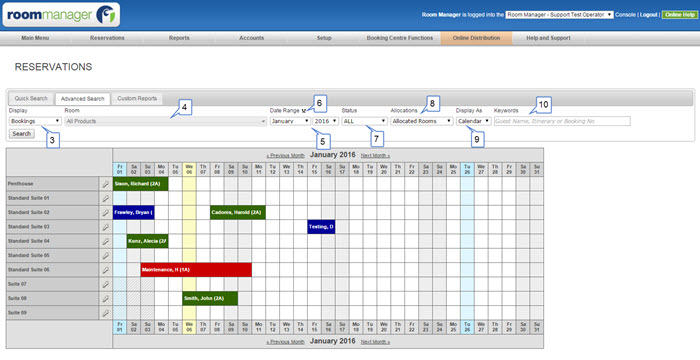Screen dimensions: 700x360
Task: Open the Status ALL dropdown
Action: pyautogui.click(x=365, y=121)
